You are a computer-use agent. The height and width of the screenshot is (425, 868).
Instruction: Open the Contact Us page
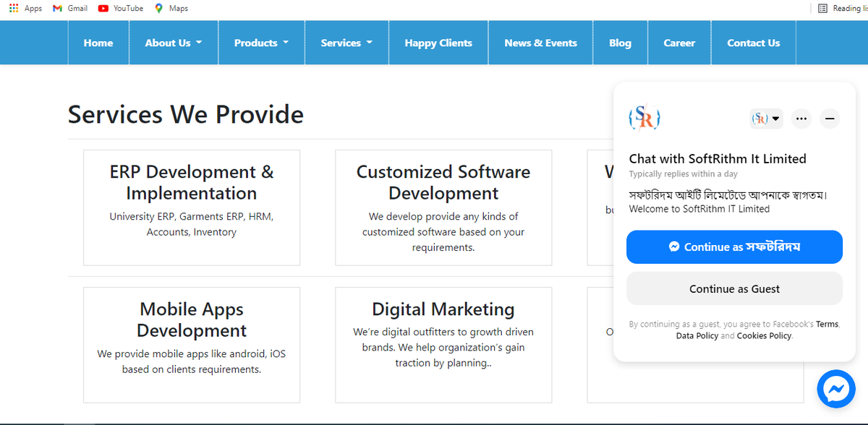pos(754,43)
